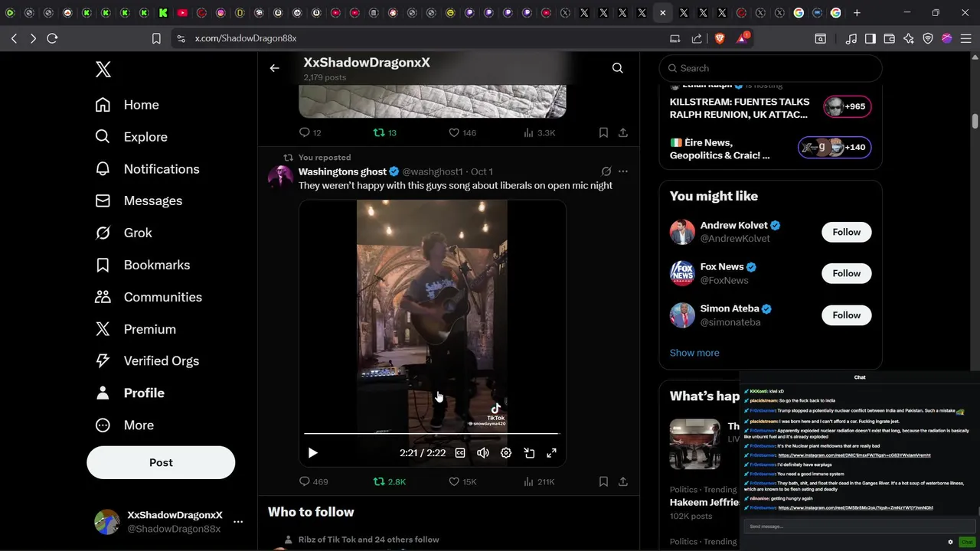View analytics showing 211K views
980x551 pixels.
point(539,481)
